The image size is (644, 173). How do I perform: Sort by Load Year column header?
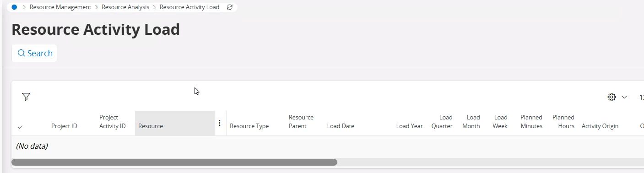tap(410, 126)
